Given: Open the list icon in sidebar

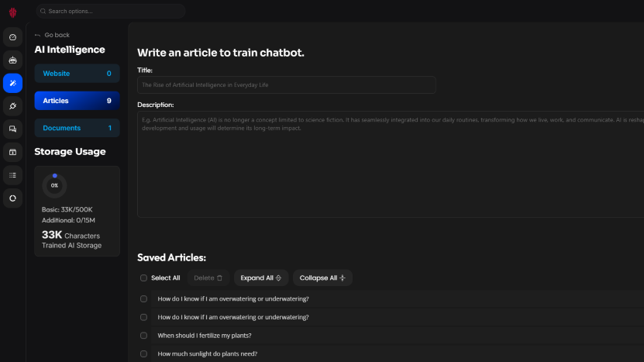Looking at the screenshot, I should point(12,175).
